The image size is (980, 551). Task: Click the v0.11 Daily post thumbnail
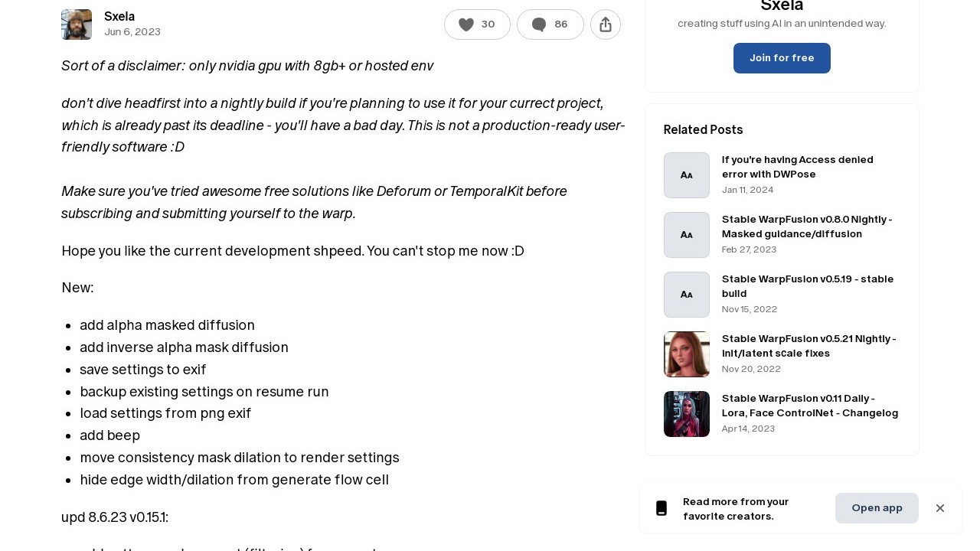click(687, 414)
